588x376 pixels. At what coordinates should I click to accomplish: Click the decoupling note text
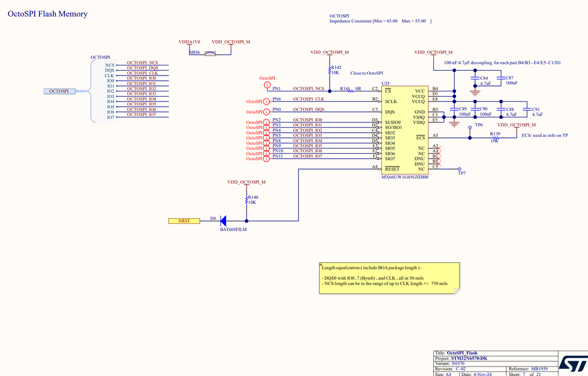pyautogui.click(x=503, y=62)
